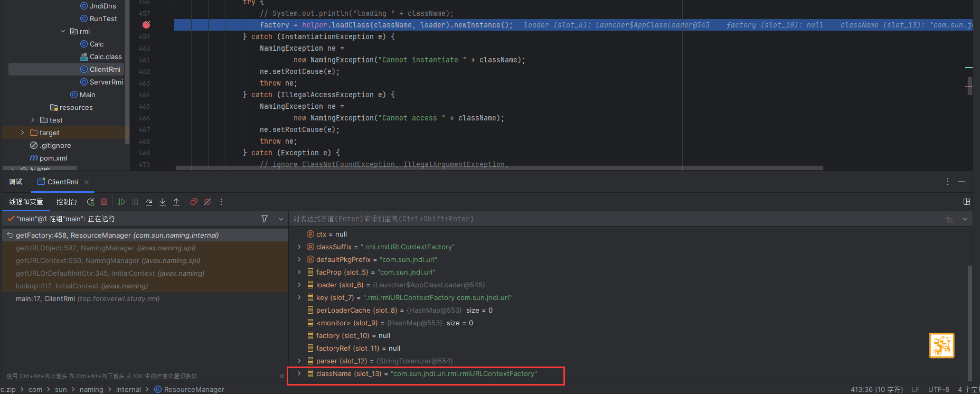
Task: Open Calc.class in project tree
Action: coord(101,57)
